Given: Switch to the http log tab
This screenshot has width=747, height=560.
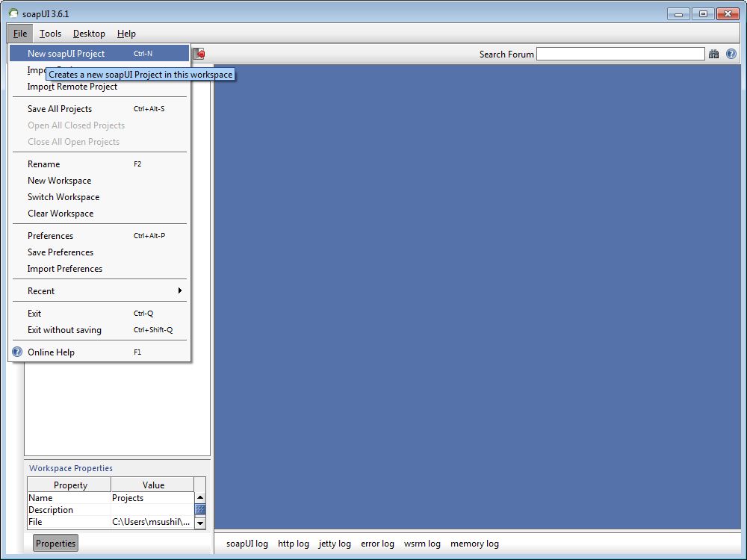Looking at the screenshot, I should click(293, 544).
